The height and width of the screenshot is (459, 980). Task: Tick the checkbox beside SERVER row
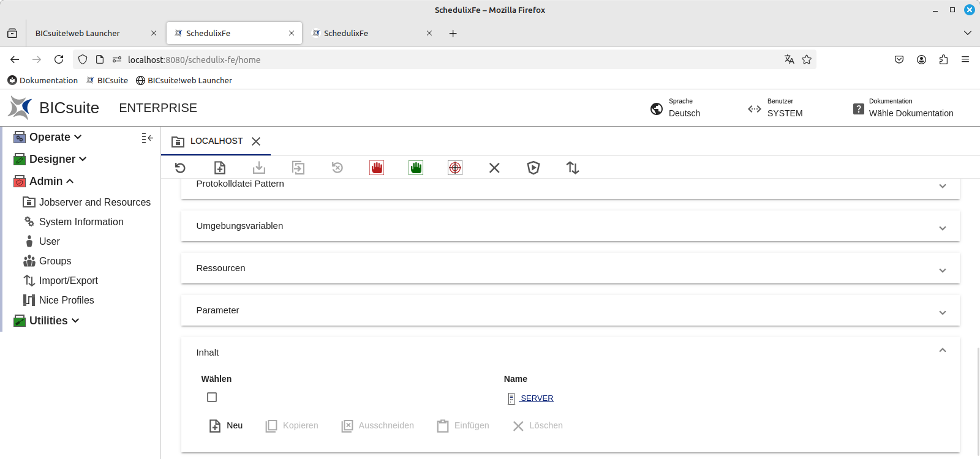[x=212, y=397]
